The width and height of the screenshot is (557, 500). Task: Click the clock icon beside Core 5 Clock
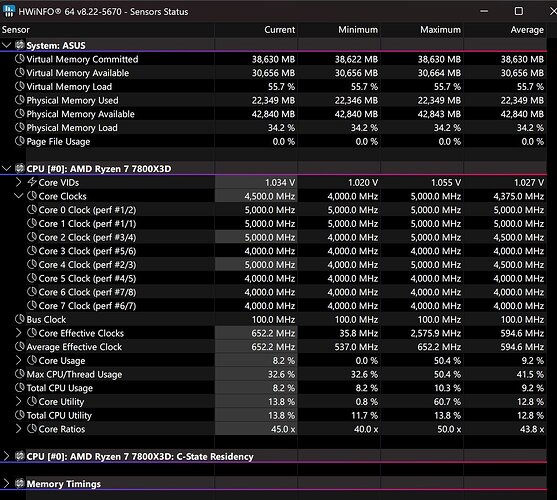point(32,278)
